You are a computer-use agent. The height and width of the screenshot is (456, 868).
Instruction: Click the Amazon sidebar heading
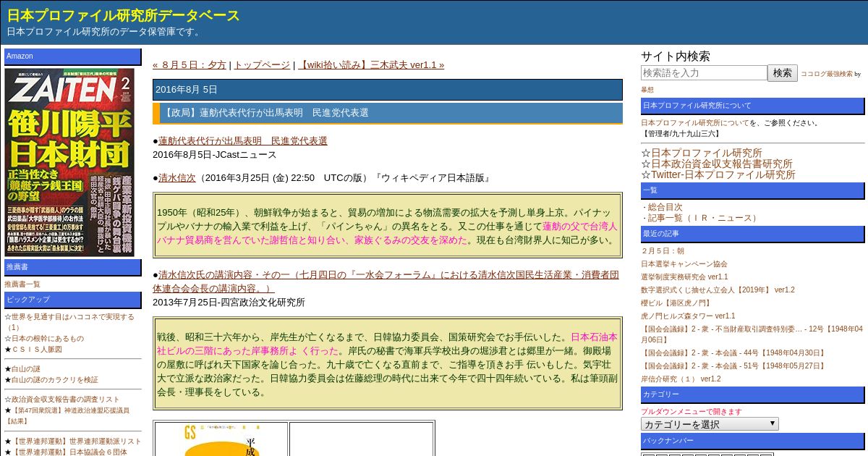point(72,56)
